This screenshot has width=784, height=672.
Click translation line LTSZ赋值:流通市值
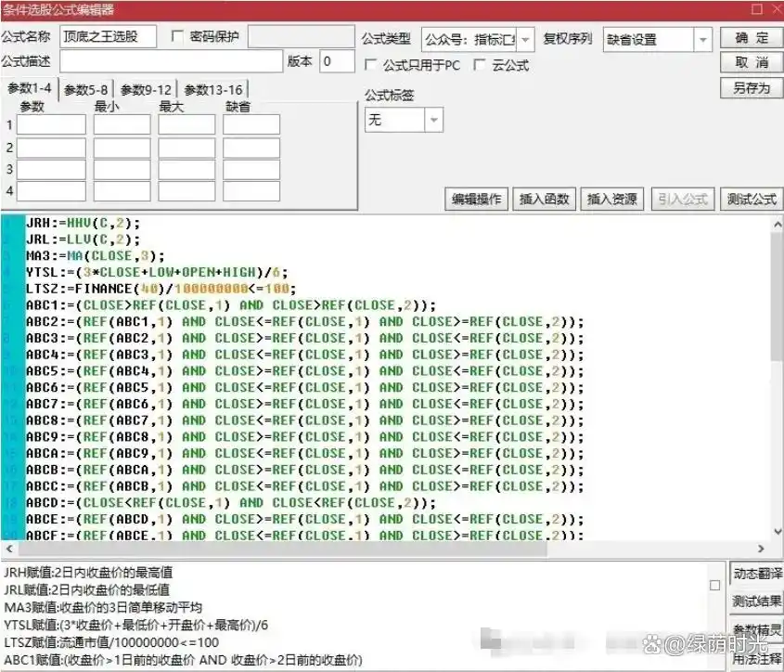tap(111, 642)
